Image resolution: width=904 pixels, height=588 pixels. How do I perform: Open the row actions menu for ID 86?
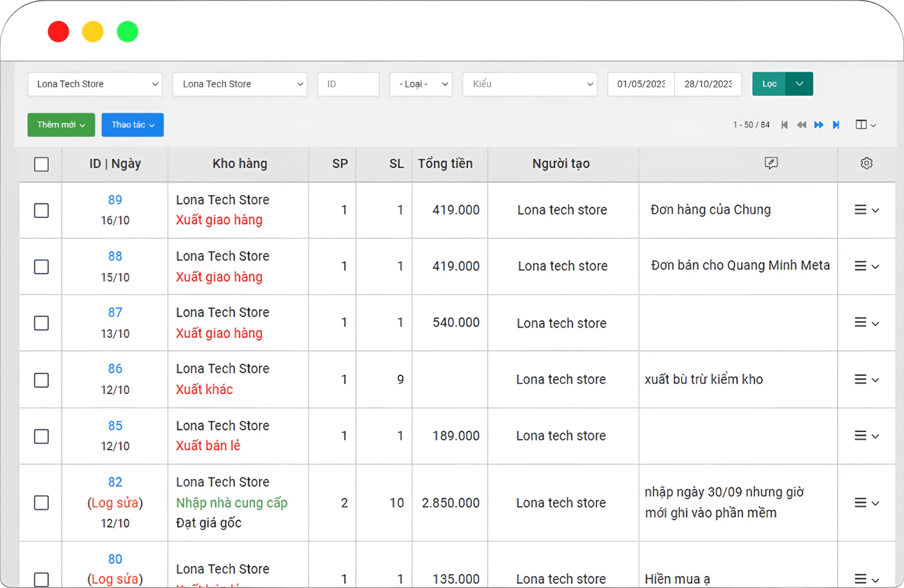[x=866, y=380]
